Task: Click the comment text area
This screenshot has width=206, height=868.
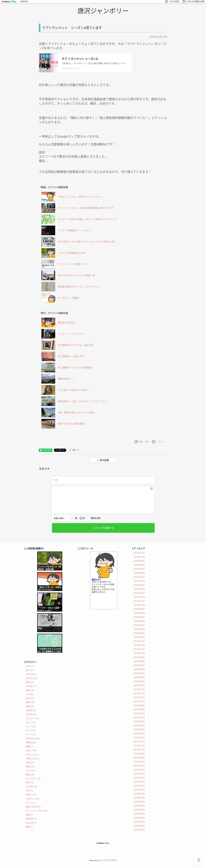Action: click(103, 499)
